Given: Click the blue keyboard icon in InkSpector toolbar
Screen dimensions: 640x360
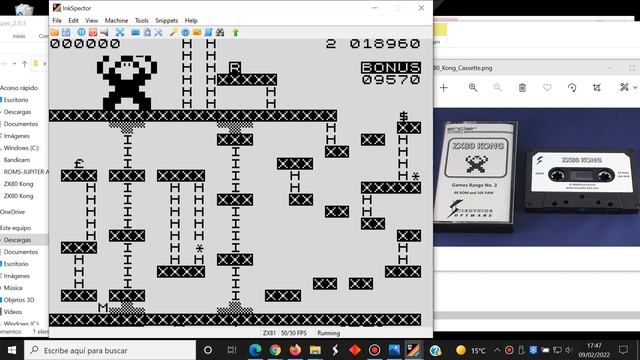Looking at the screenshot, I should (x=135, y=32).
